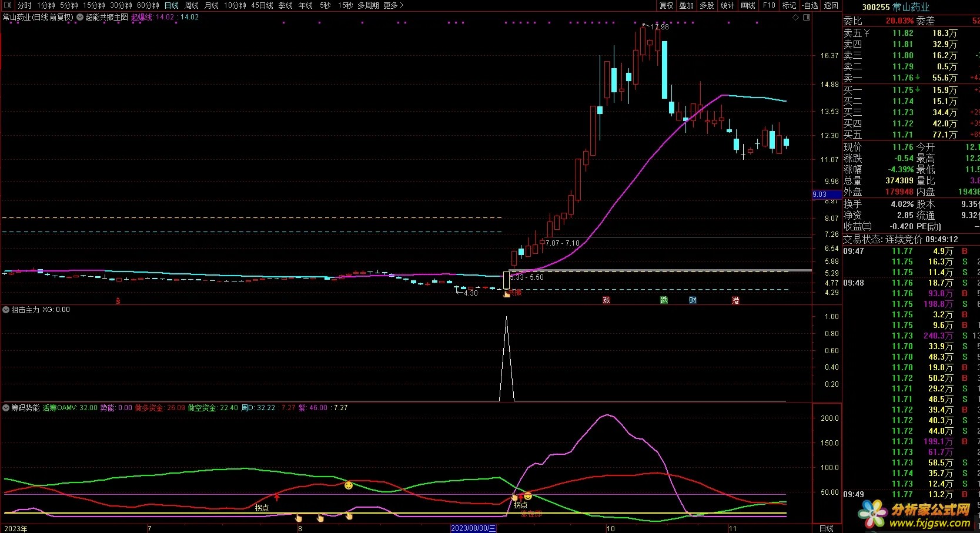The height and width of the screenshot is (533, 980).
Task: Click the 换手 4.02% value
Action: (x=902, y=204)
